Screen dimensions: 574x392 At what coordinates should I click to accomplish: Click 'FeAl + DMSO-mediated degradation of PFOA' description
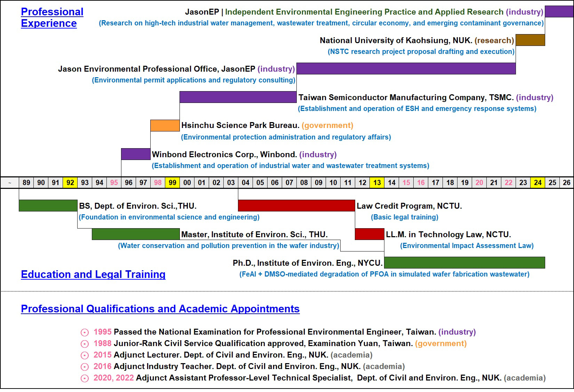pos(384,274)
